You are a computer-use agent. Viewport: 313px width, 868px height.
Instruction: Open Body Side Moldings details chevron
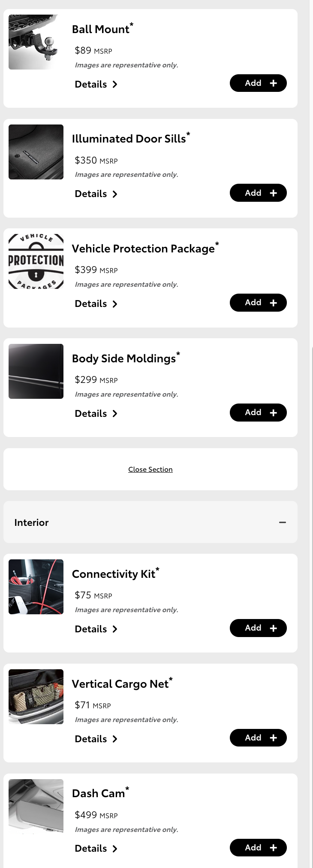click(114, 414)
